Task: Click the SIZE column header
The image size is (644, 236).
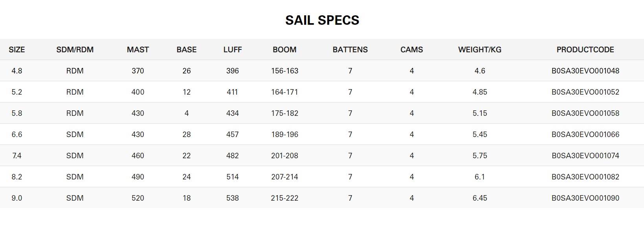Action: 17,50
